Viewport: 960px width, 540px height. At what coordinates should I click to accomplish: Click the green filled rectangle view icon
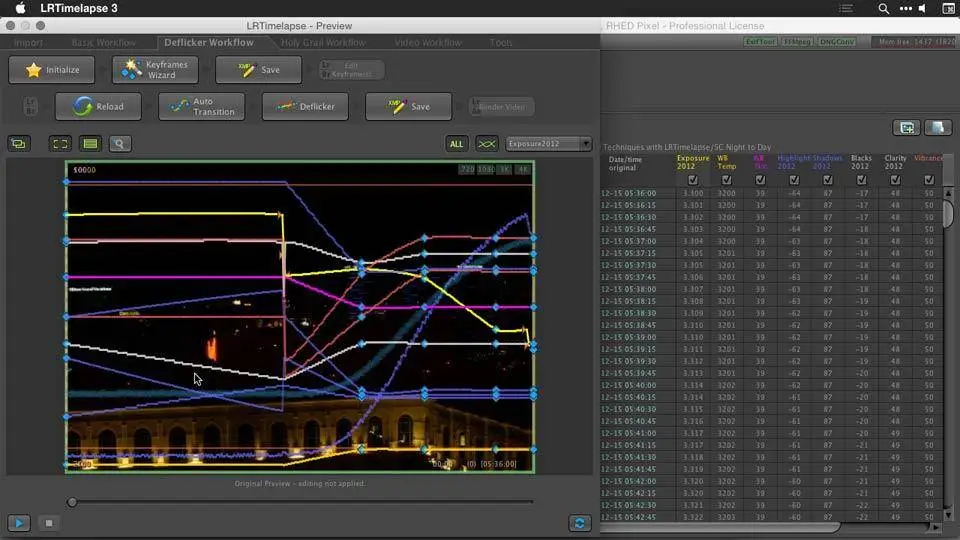(90, 144)
